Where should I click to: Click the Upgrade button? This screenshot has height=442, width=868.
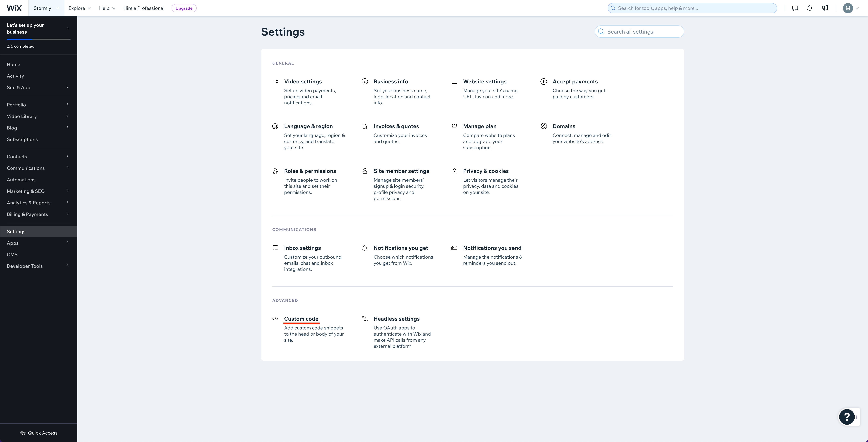(184, 8)
